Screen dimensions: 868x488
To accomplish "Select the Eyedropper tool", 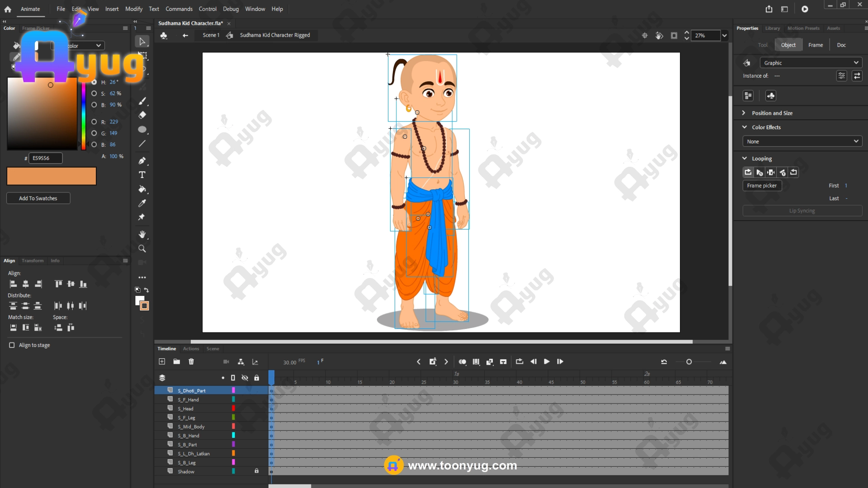I will [x=142, y=203].
